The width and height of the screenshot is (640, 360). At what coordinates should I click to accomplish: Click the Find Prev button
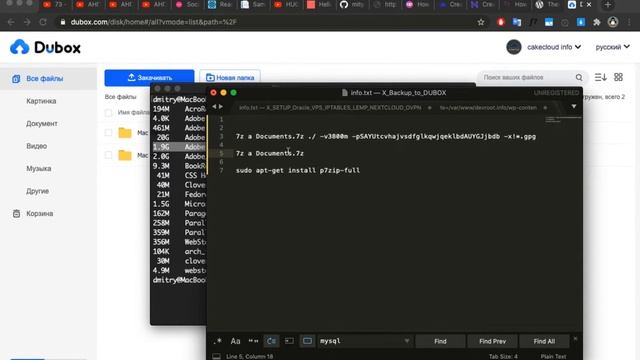pyautogui.click(x=493, y=341)
